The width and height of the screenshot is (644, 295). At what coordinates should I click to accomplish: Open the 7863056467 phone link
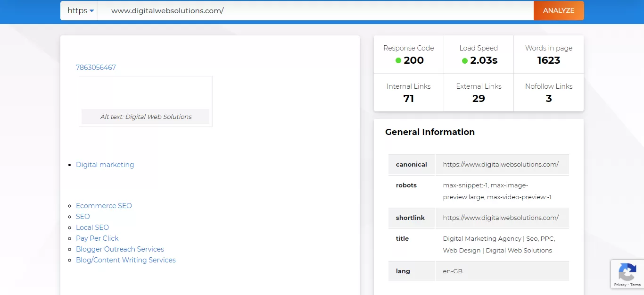coord(96,67)
